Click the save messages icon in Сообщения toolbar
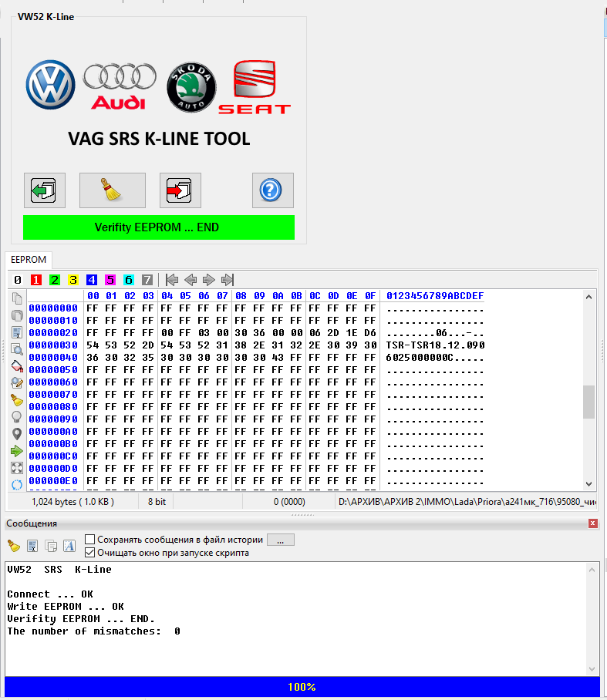 tap(32, 546)
